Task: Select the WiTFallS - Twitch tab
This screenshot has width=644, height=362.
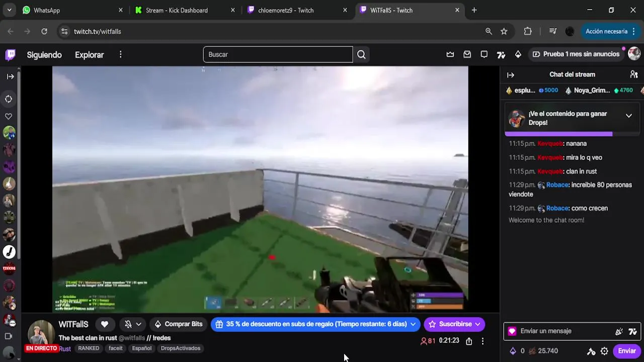Action: pos(410,10)
